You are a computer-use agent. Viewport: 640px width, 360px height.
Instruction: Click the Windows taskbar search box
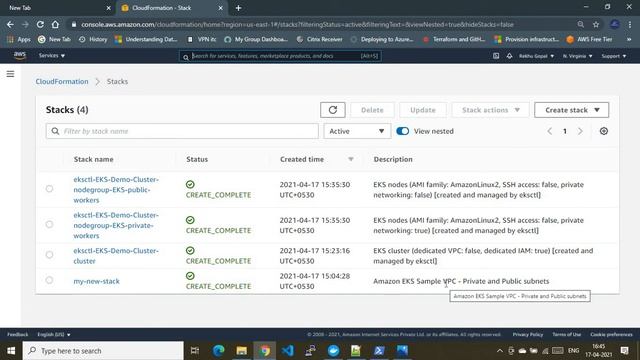pyautogui.click(x=103, y=351)
